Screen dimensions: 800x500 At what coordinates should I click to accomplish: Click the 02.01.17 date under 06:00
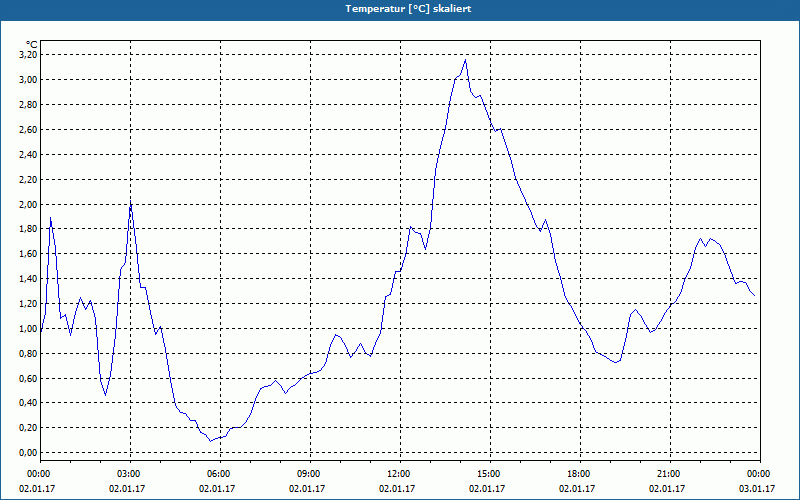(217, 489)
